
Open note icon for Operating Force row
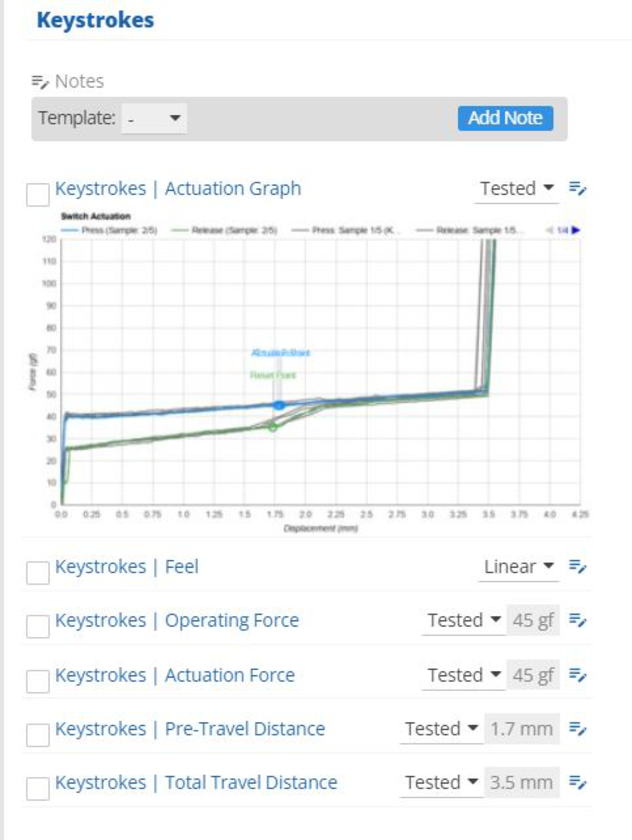coord(577,620)
